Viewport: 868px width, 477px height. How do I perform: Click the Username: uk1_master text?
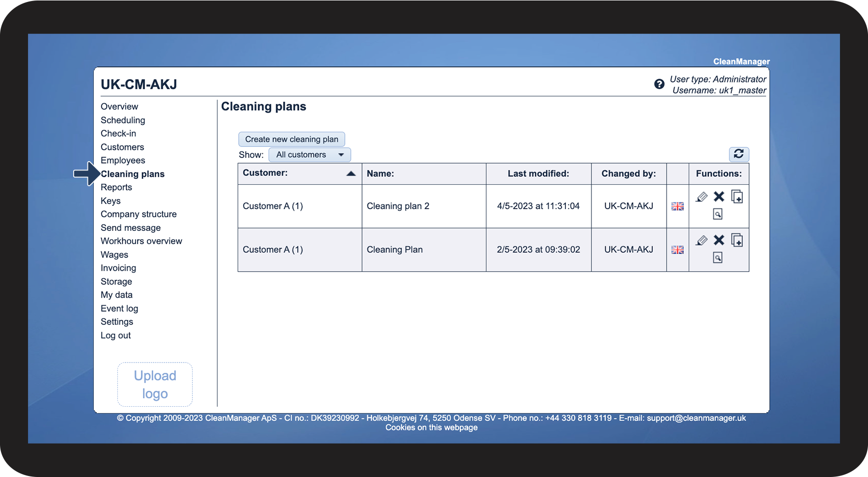point(719,90)
